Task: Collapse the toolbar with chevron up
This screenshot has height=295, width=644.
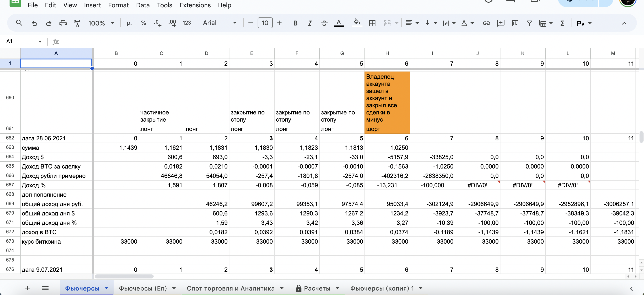Action: (x=624, y=23)
